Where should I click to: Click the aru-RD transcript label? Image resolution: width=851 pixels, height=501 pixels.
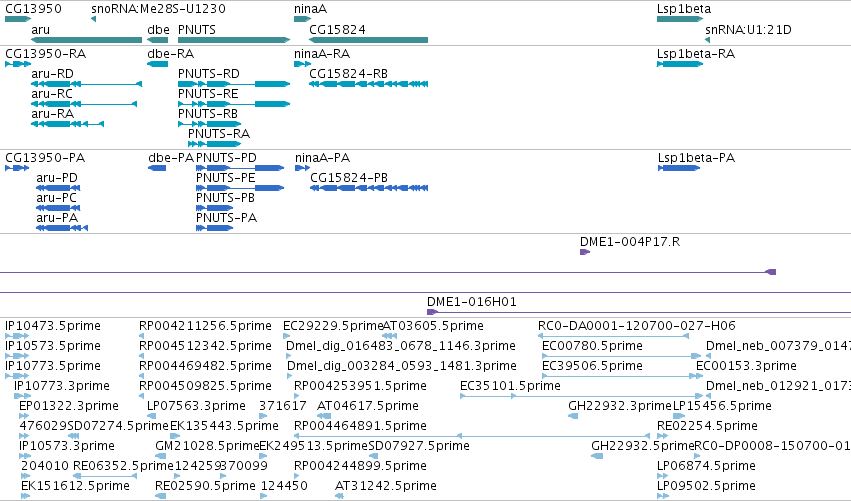click(53, 74)
